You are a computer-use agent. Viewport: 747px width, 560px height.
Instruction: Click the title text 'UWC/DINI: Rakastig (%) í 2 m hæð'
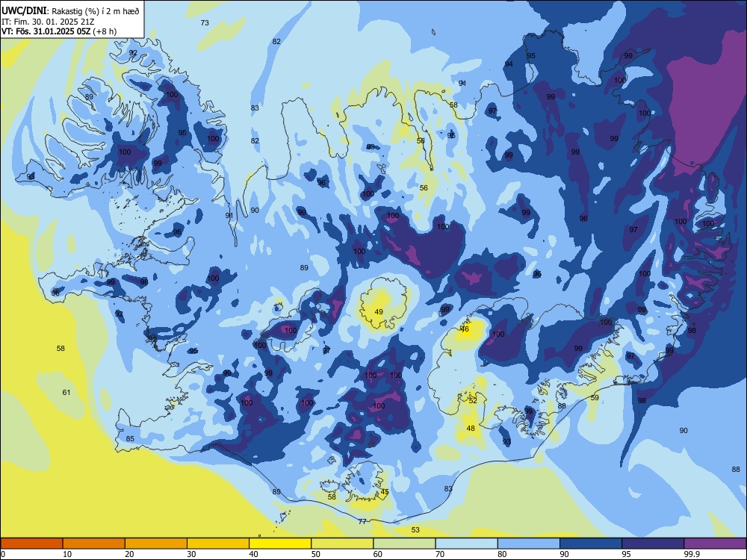tap(70, 11)
